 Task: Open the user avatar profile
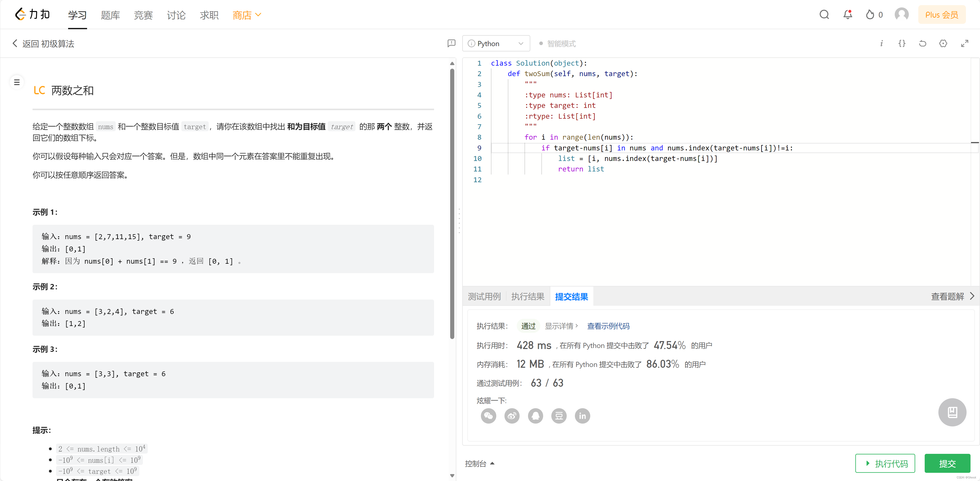(902, 14)
